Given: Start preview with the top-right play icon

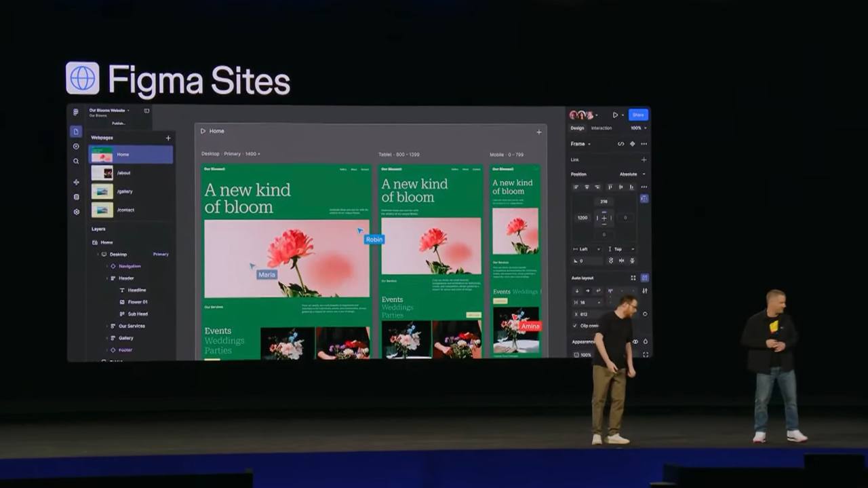Looking at the screenshot, I should click(615, 115).
